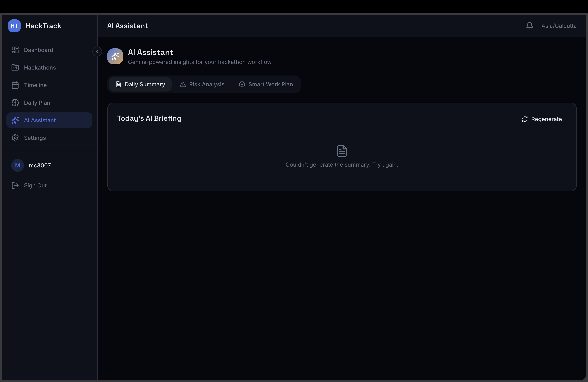Regenerate today's AI briefing

542,119
